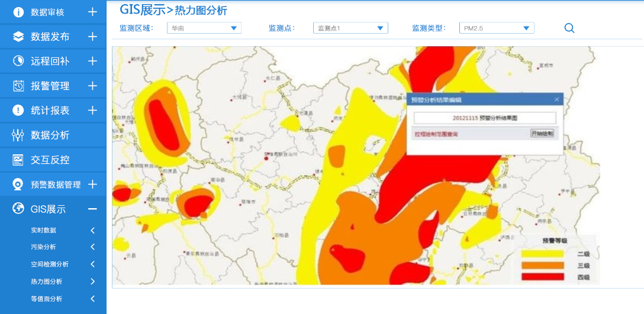Click the 数据审核 info icon
Screen dimensions: 644x314
[18, 12]
